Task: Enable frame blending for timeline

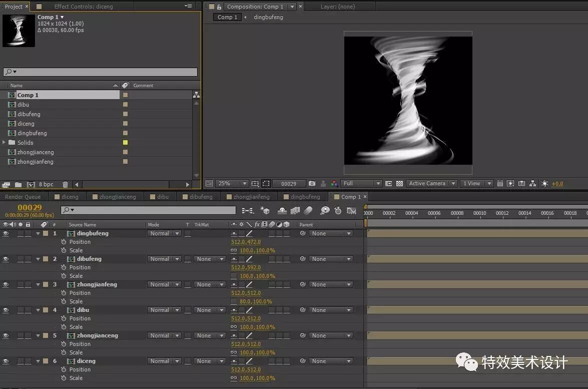Action: tap(295, 210)
